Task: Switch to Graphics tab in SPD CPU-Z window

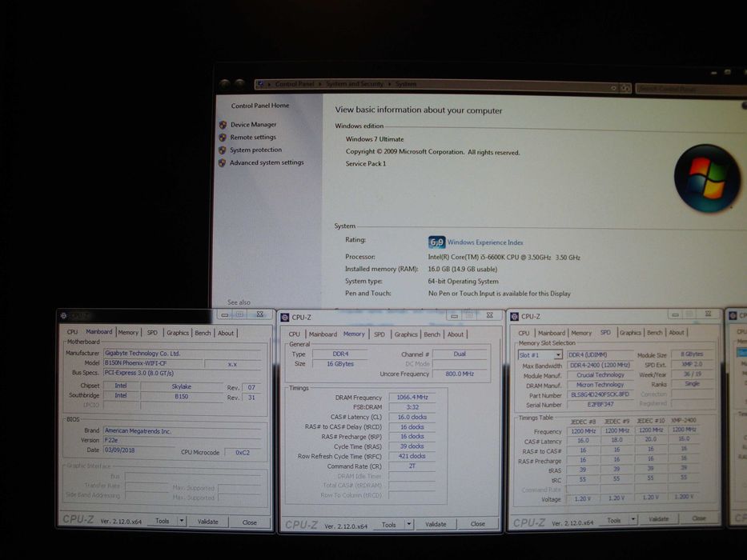Action: (630, 332)
